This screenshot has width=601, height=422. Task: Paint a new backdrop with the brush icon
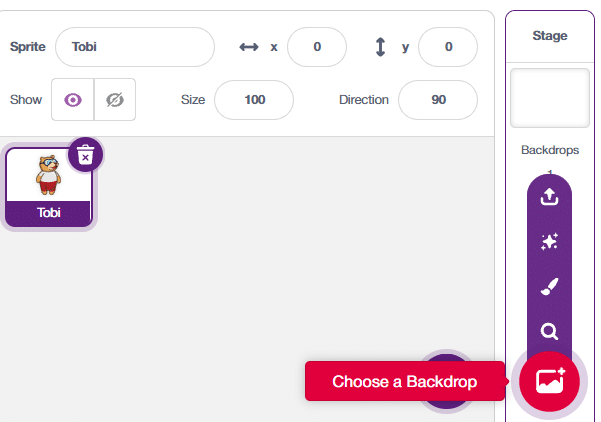(549, 286)
